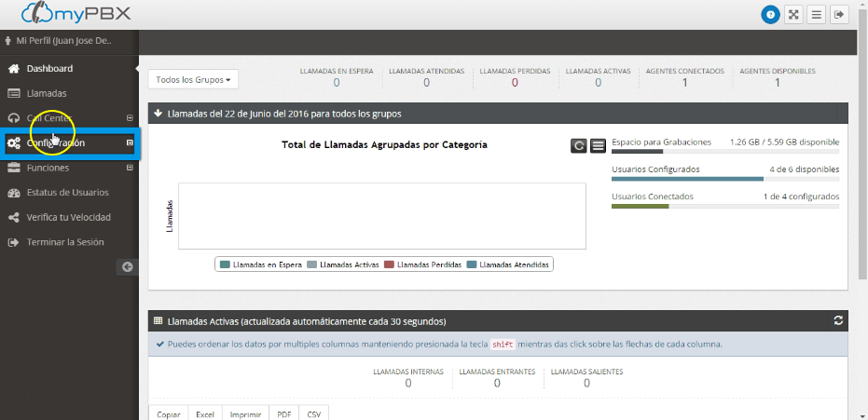Open Mi Perfil user profile header
Screen dimensions: 868x420
pyautogui.click(x=64, y=41)
